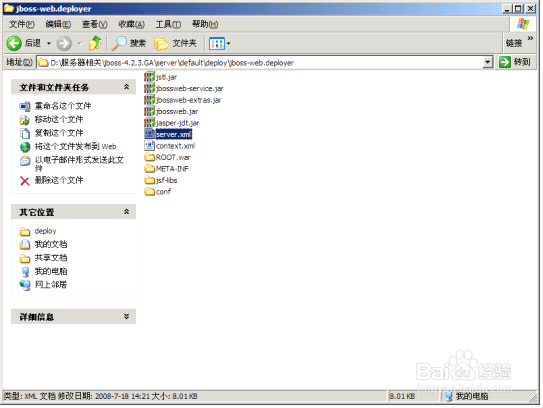This screenshot has width=543, height=408.
Task: Click 重命名这个文件 rename link
Action: coord(63,106)
